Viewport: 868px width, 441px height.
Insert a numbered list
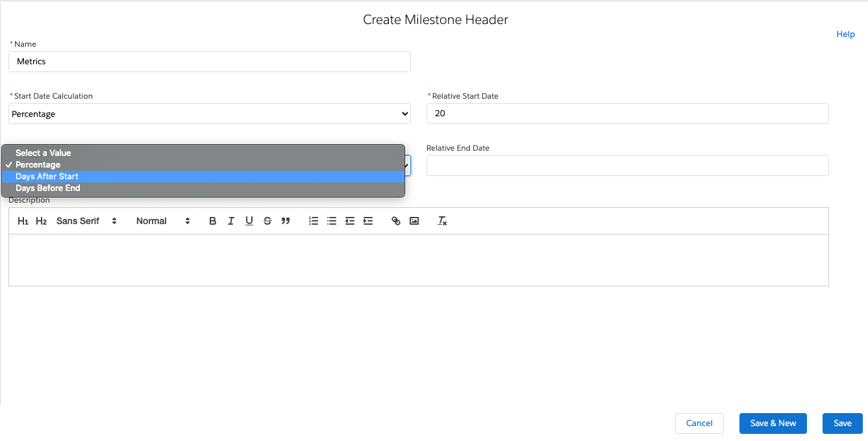(x=314, y=221)
